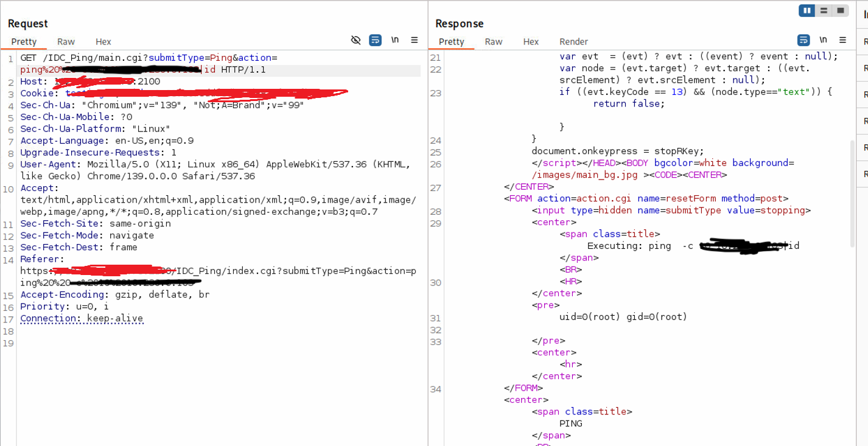
Task: Select the combined tabbed layout icon
Action: [x=841, y=11]
